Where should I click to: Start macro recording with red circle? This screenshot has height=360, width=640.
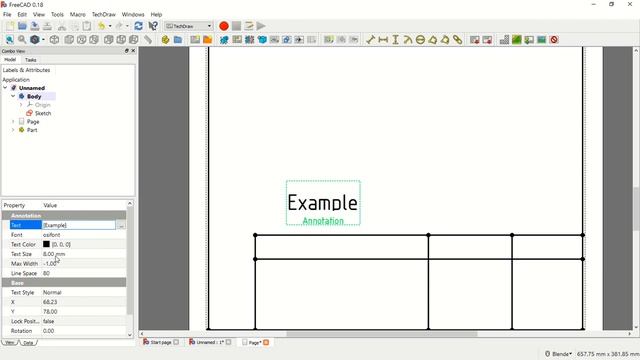point(224,26)
